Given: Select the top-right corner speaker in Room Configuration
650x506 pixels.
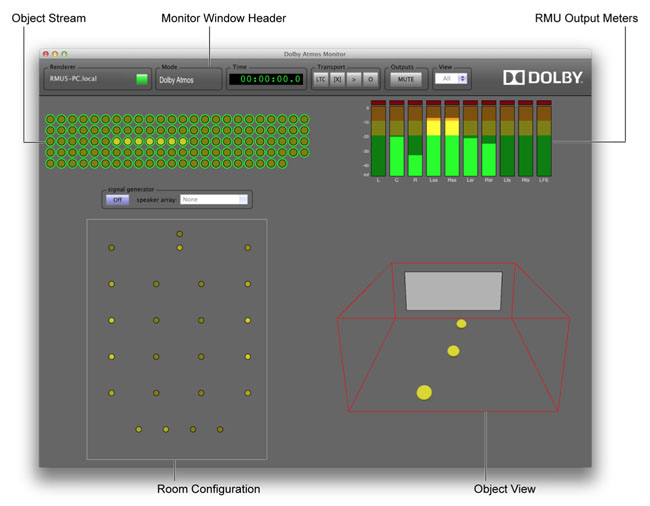Looking at the screenshot, I should [x=247, y=247].
